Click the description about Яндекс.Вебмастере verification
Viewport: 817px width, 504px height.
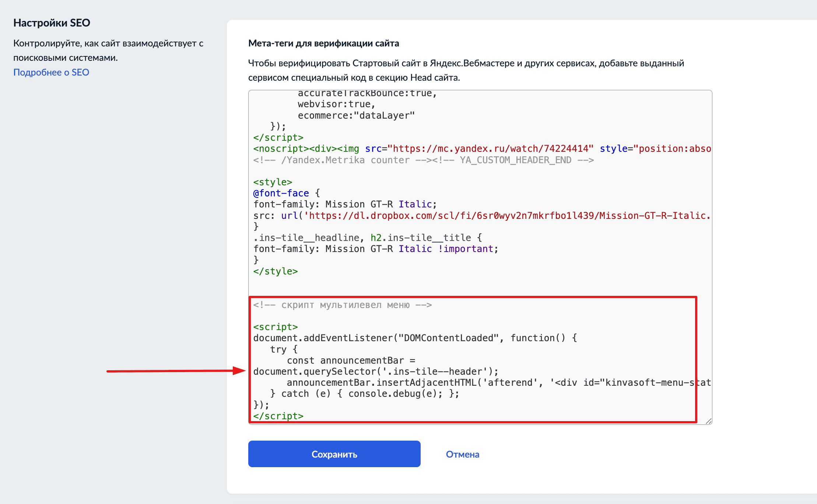pyautogui.click(x=466, y=70)
